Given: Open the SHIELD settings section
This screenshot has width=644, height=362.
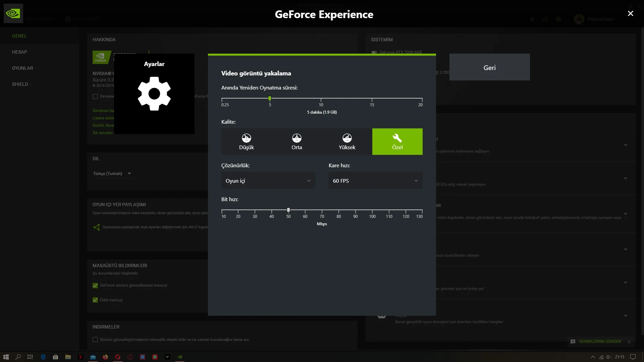Looking at the screenshot, I should click(20, 84).
